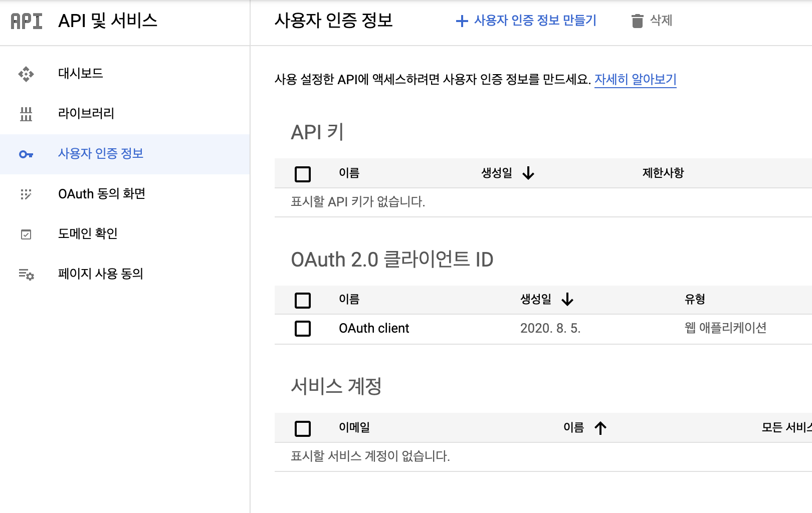Click the OAuth 2.0 클라이언트 ID heading

[x=392, y=260]
